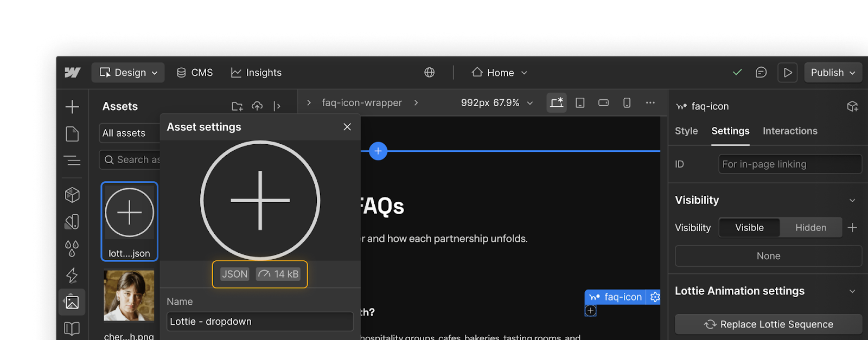Open the Add elements panel
The height and width of the screenshot is (340, 868).
tap(72, 107)
